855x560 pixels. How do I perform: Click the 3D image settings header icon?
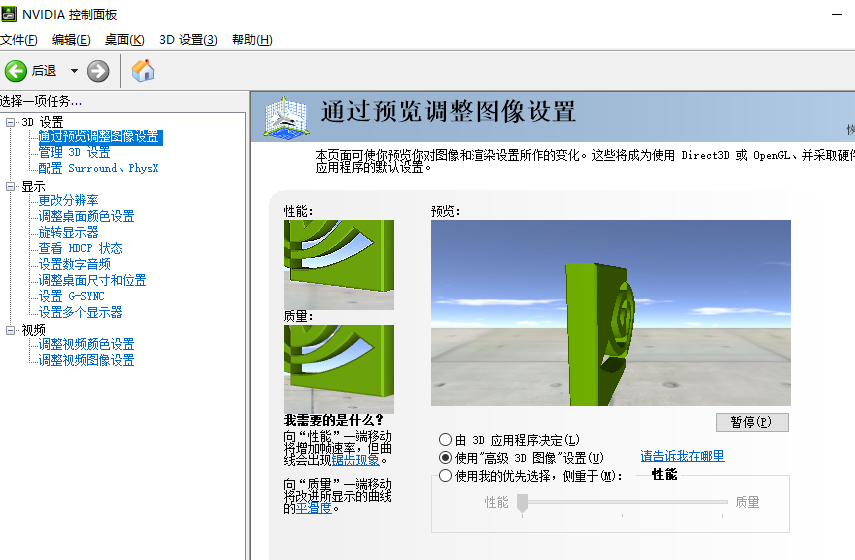(x=286, y=117)
